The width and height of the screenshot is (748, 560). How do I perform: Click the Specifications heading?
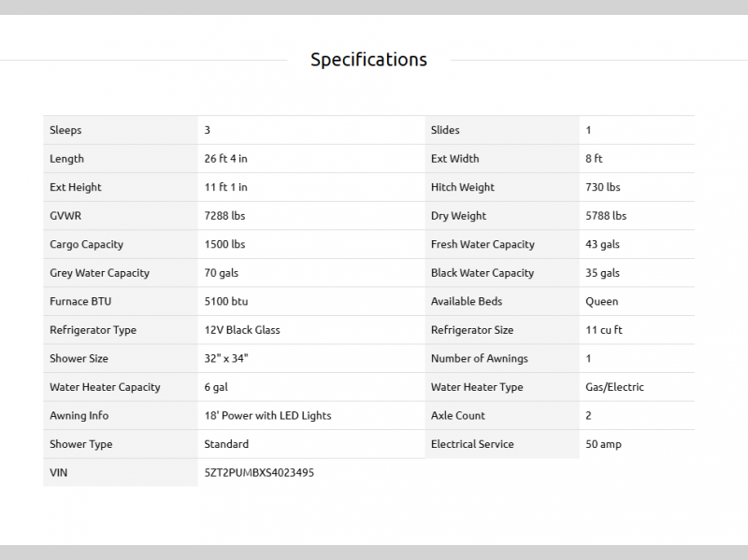368,60
